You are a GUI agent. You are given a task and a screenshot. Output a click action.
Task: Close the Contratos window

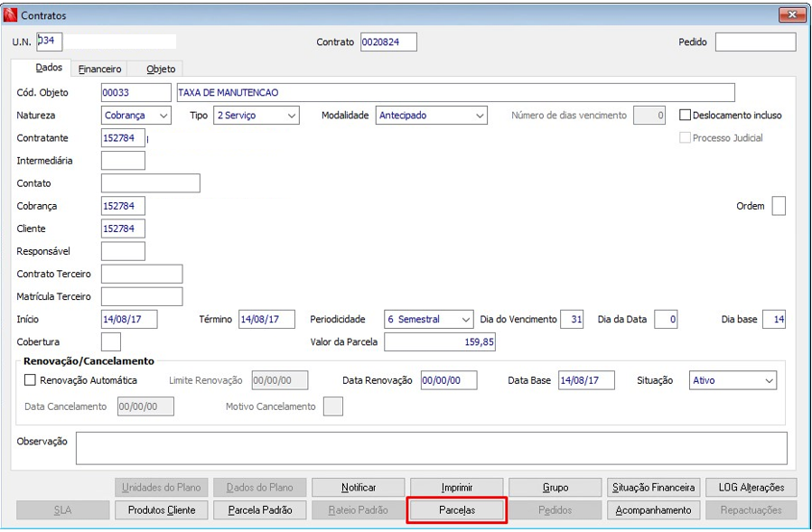[x=792, y=15]
